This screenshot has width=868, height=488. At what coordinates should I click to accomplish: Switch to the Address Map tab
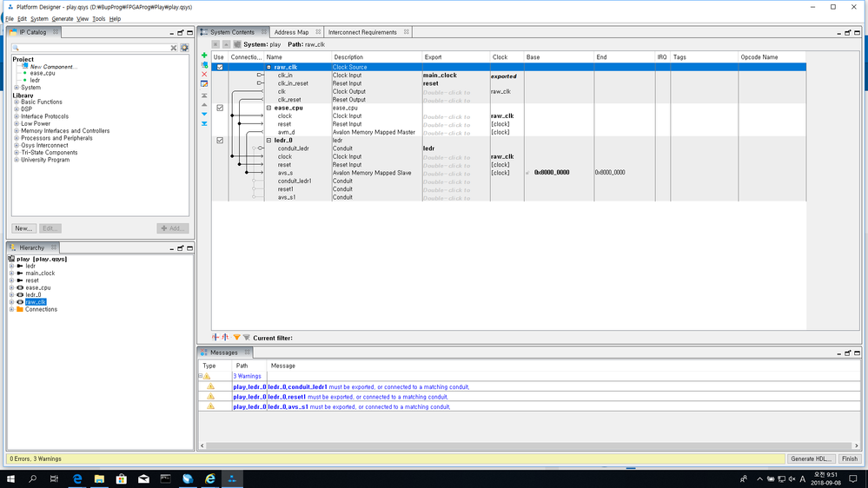tap(291, 32)
